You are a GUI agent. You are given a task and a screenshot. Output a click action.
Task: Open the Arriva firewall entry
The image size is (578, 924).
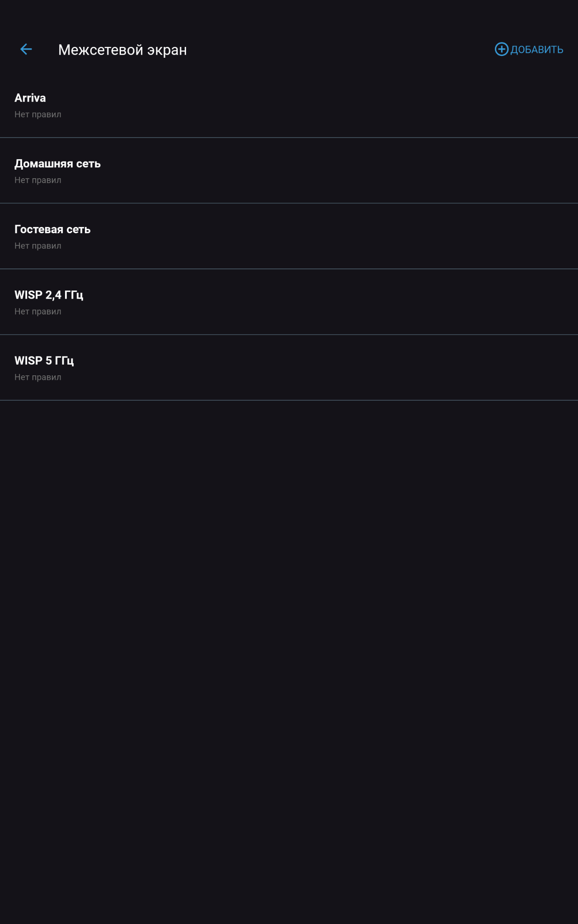[x=289, y=105]
